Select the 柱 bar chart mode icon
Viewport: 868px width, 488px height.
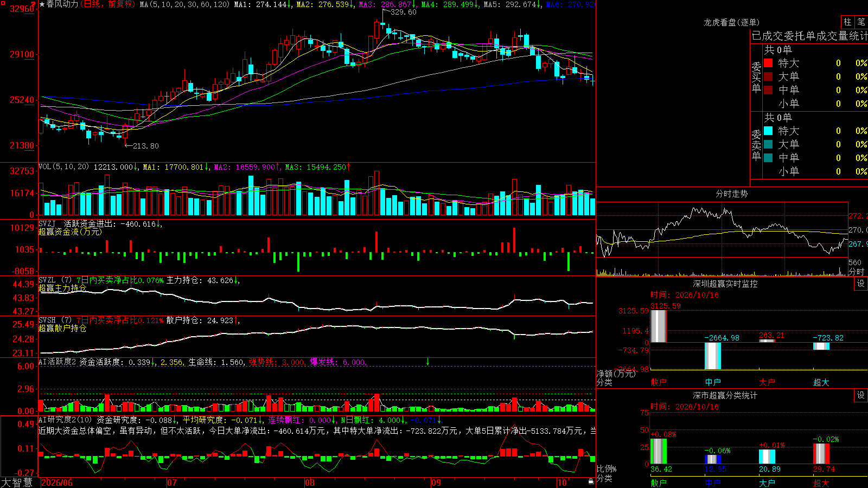click(847, 22)
